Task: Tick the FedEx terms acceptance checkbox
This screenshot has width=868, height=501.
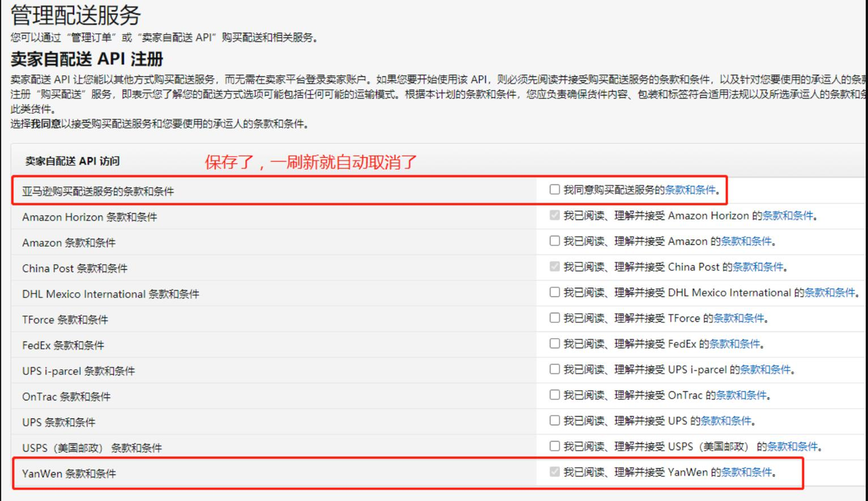Action: tap(555, 344)
